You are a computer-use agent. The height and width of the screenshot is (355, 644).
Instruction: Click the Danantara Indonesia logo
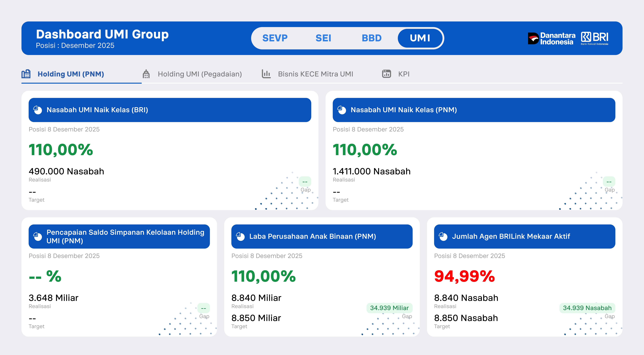552,38
